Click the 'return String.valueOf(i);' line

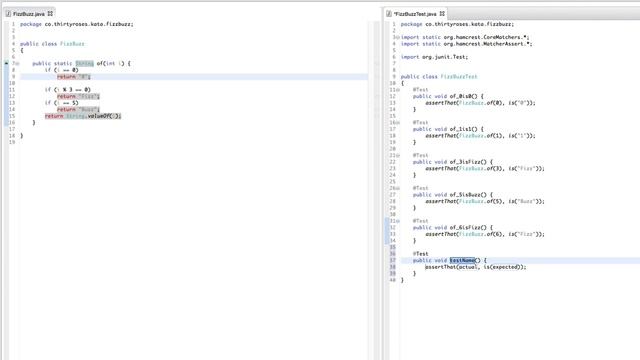coord(83,116)
